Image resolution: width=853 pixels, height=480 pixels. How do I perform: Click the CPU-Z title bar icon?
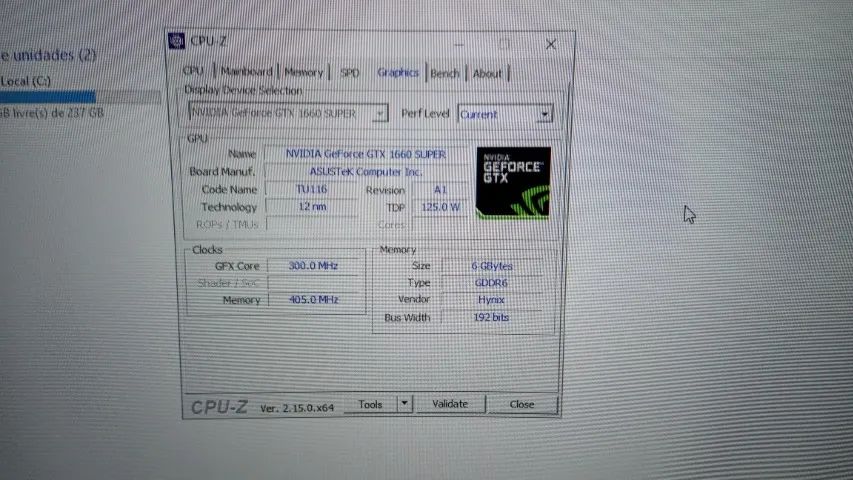click(x=176, y=41)
